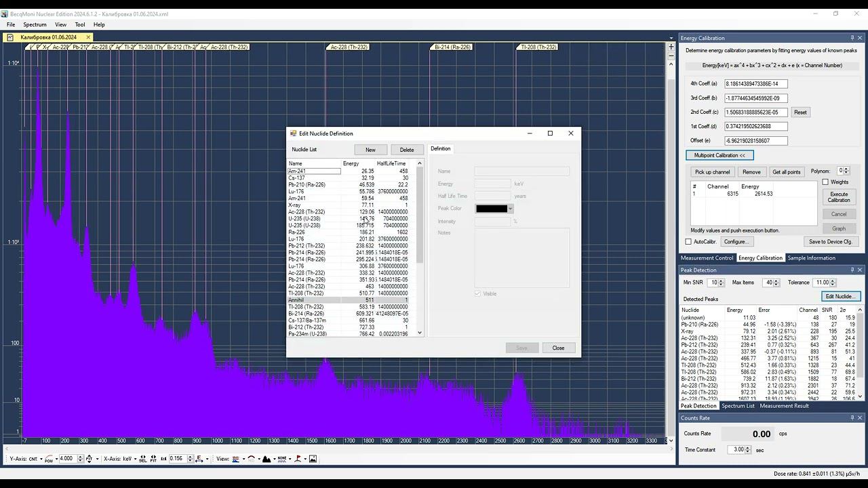This screenshot has height=488, width=868.
Task: Click the Delete nuclide button
Action: [x=407, y=150]
